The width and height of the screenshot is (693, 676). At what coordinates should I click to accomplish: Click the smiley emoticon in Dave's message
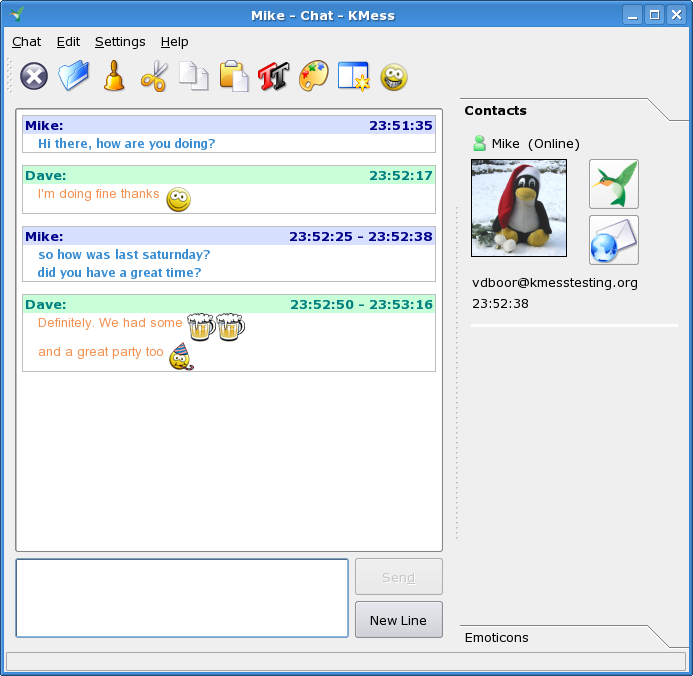point(179,199)
